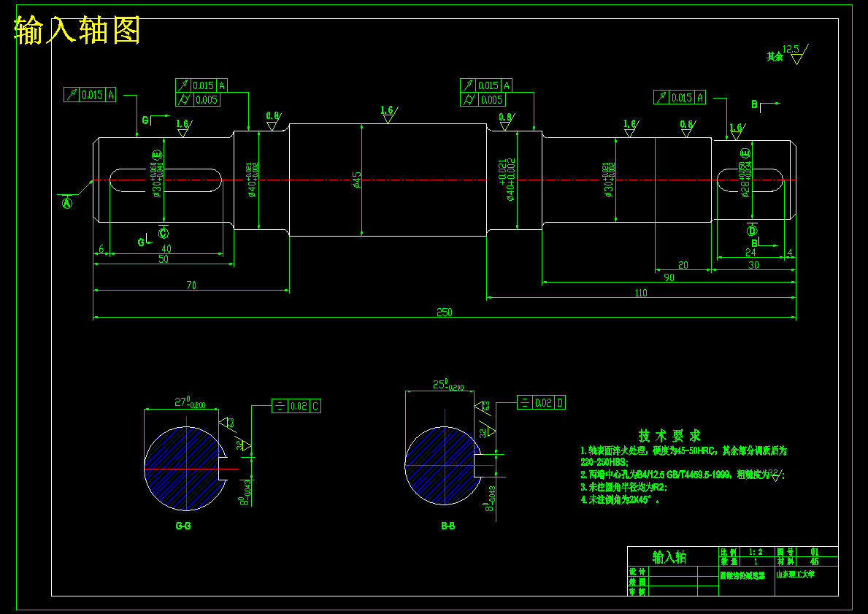Click requirement 1 about 45-50HRC hardness

[x=683, y=456]
